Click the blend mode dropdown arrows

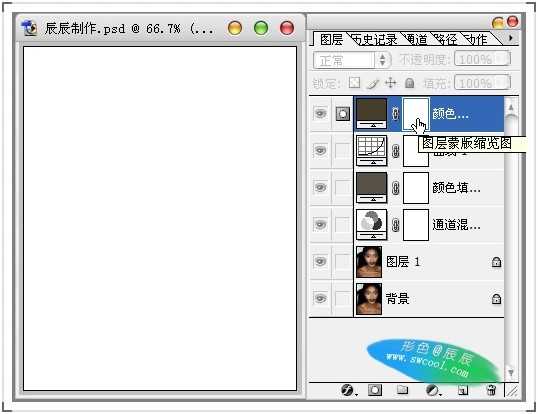[382, 60]
